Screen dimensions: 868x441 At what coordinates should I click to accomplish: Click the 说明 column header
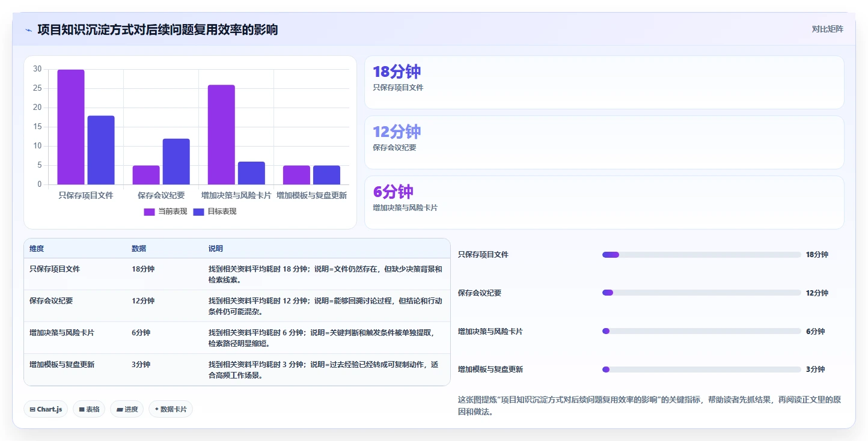pos(216,249)
